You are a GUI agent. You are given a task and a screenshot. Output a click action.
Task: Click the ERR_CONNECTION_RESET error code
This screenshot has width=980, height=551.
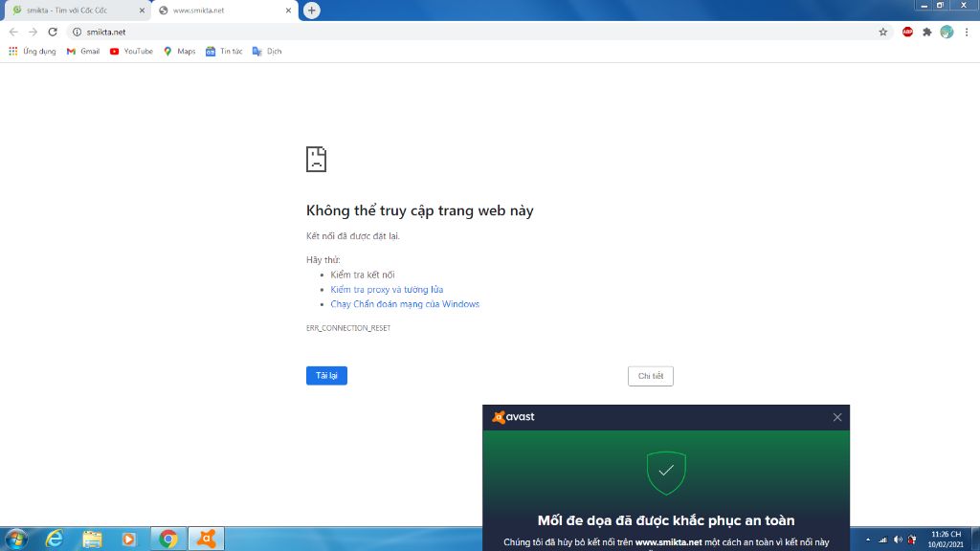tap(348, 328)
